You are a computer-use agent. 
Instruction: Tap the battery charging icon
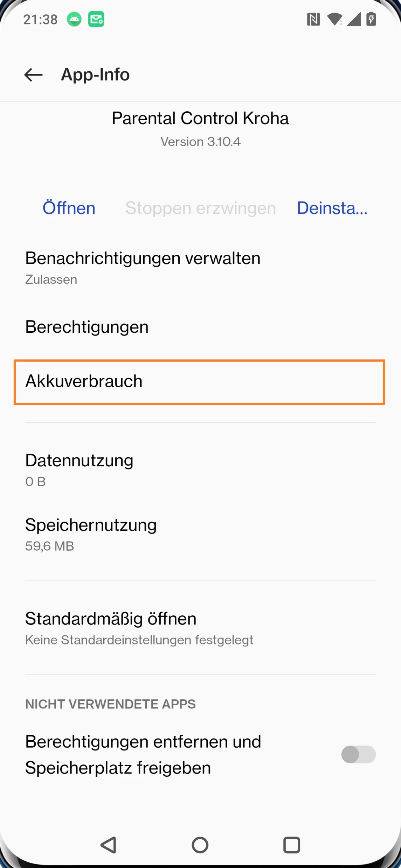coord(371,19)
